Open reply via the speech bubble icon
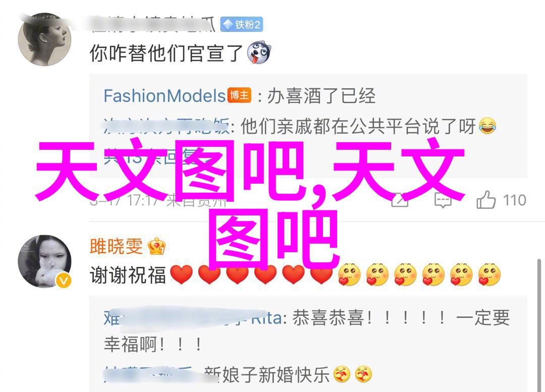 (x=443, y=200)
